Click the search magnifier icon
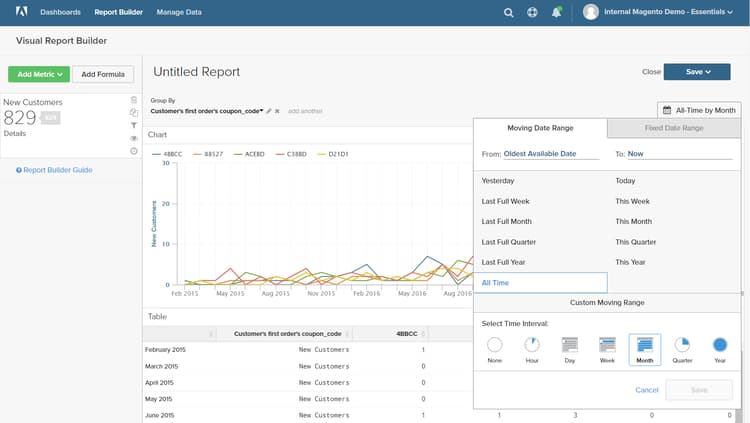This screenshot has width=750, height=423. click(508, 12)
